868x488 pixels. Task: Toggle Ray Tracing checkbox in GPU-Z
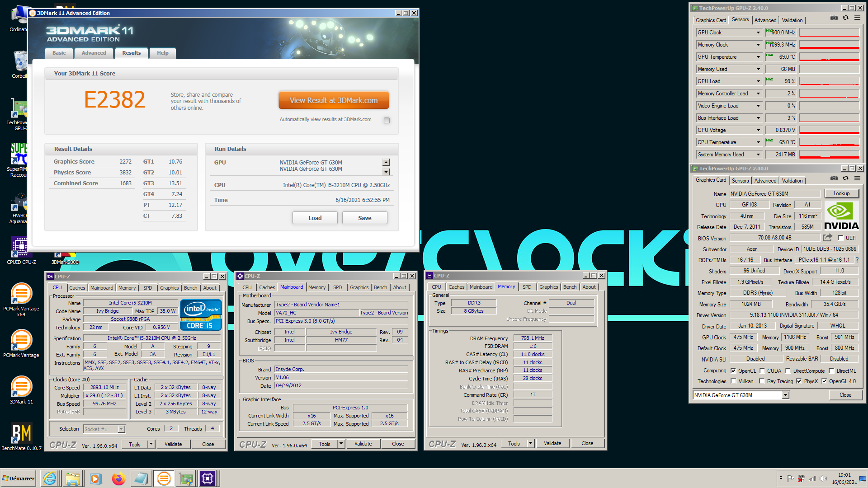[x=762, y=381]
